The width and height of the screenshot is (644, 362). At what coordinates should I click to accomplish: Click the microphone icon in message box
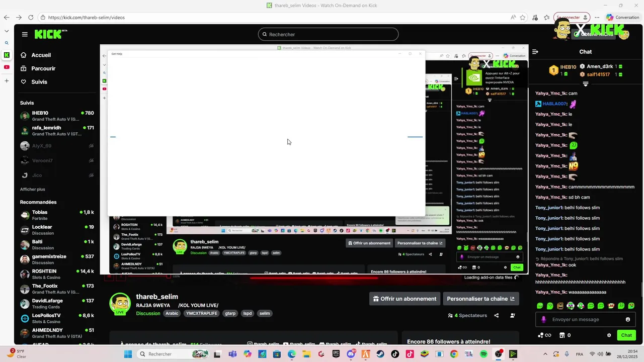click(x=543, y=319)
